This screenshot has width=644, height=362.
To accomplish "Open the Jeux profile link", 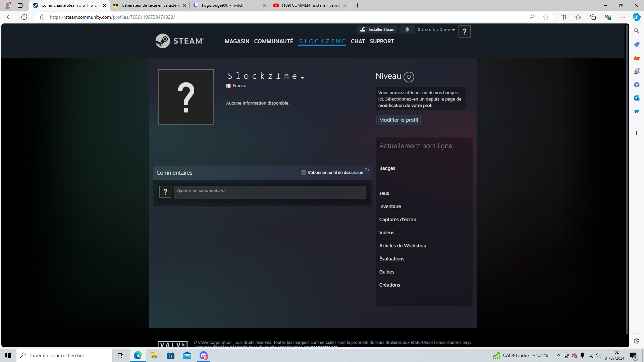I will [384, 193].
